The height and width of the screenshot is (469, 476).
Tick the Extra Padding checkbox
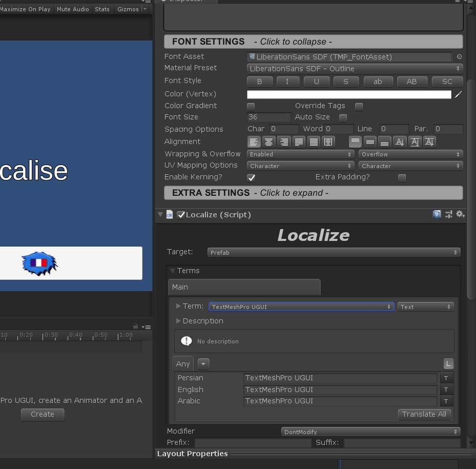point(402,178)
